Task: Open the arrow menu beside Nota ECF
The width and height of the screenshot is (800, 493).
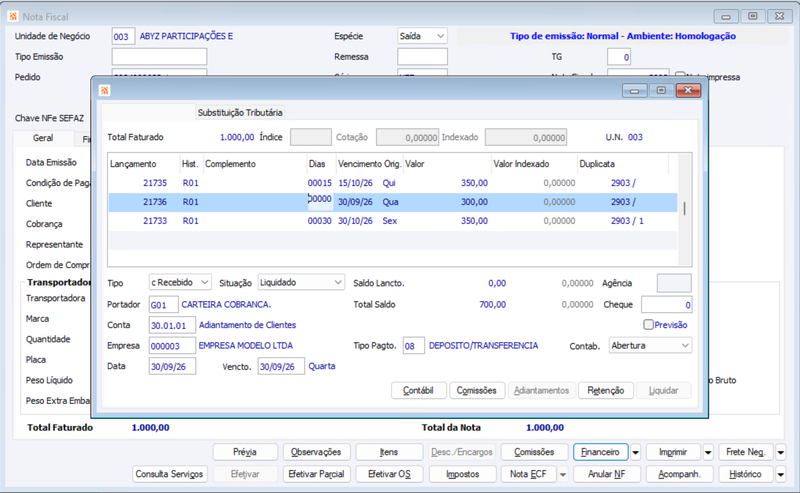Action: (x=563, y=474)
